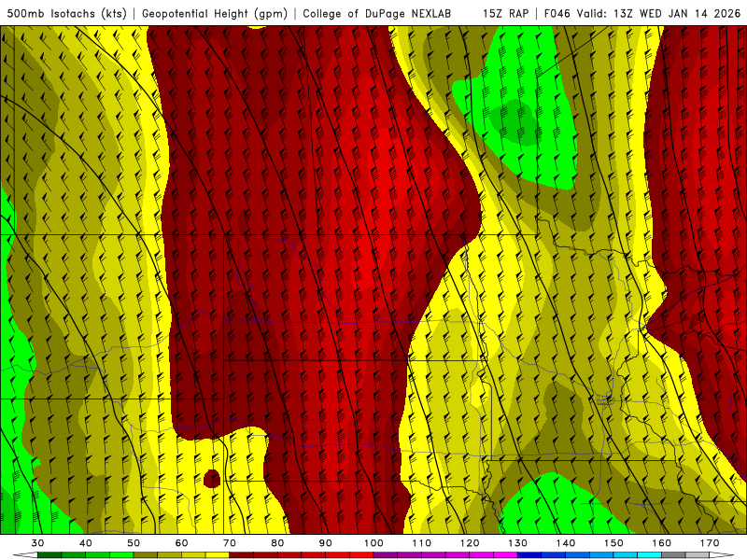Click the colorbar label '50'
747x560 pixels.
(134, 543)
